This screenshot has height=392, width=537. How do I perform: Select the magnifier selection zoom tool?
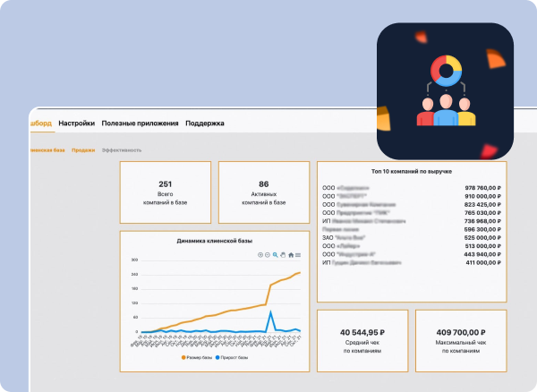click(275, 255)
